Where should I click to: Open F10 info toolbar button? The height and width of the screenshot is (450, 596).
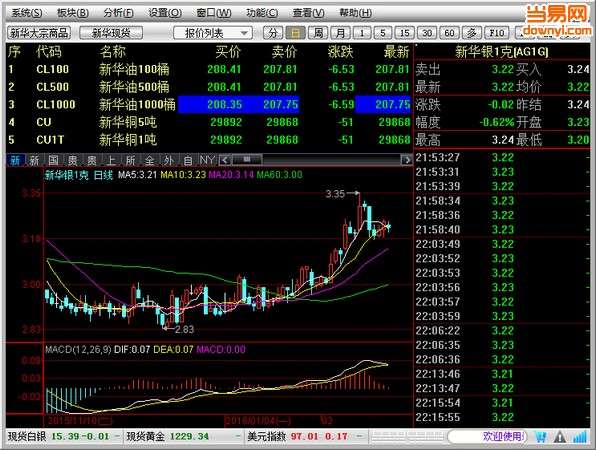(x=496, y=33)
